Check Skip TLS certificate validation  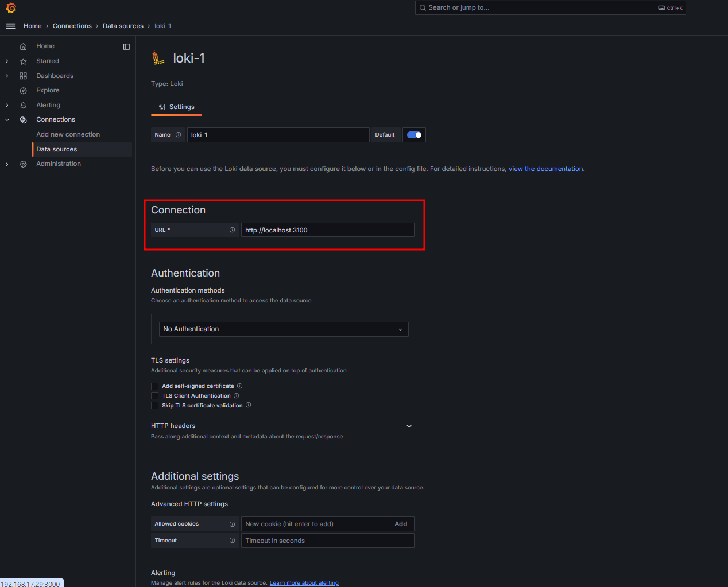154,406
